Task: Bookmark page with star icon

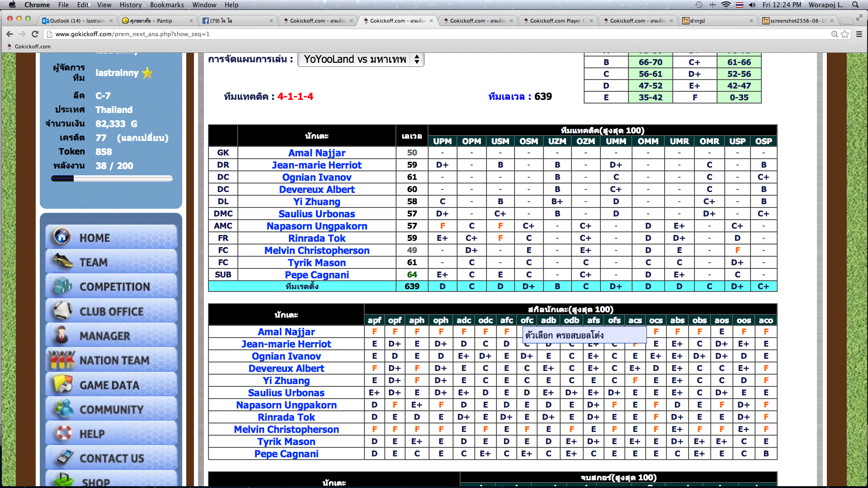Action: tap(844, 34)
